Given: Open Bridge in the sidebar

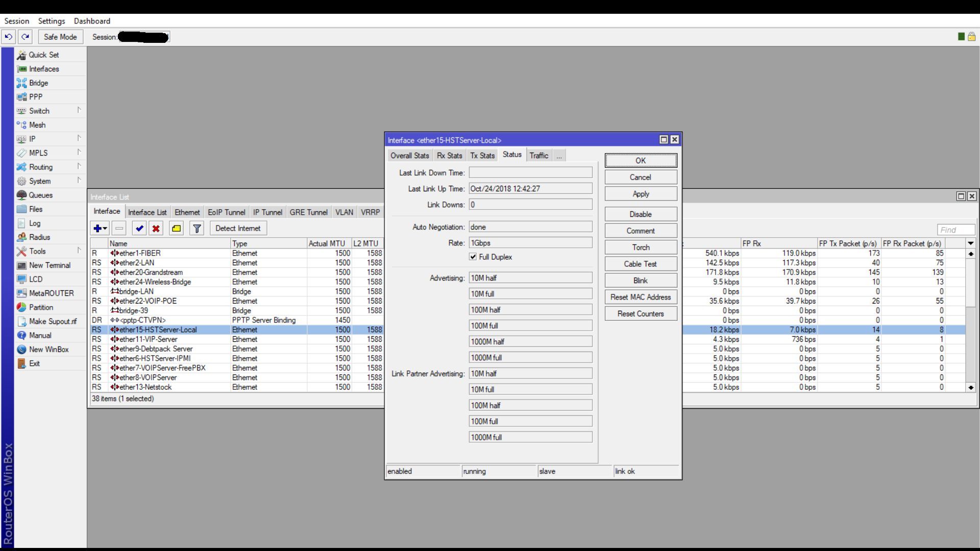Looking at the screenshot, I should point(38,83).
